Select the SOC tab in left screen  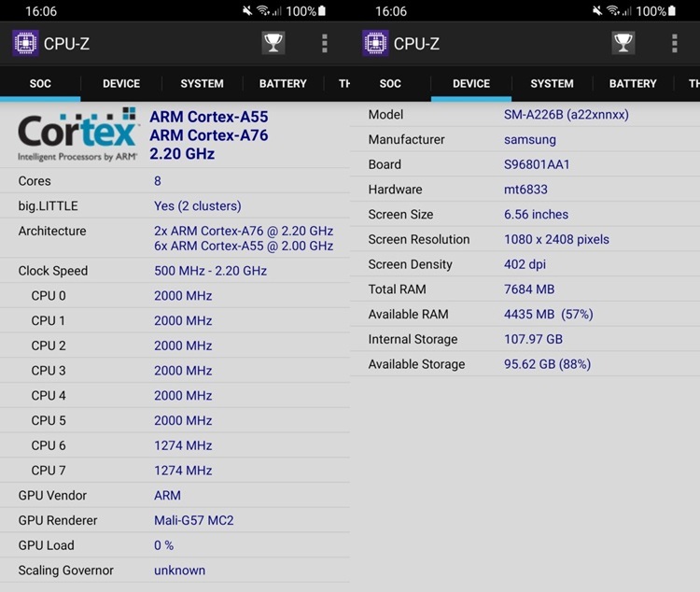pyautogui.click(x=40, y=83)
